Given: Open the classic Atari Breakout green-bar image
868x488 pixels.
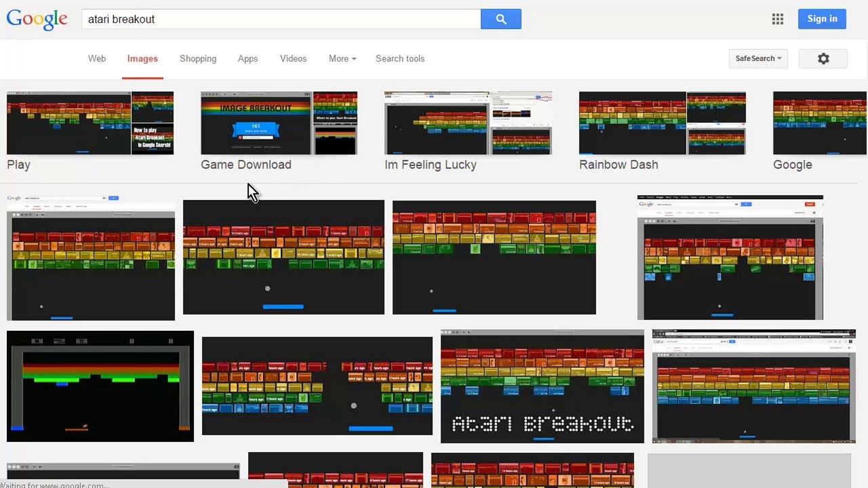Looking at the screenshot, I should point(100,386).
